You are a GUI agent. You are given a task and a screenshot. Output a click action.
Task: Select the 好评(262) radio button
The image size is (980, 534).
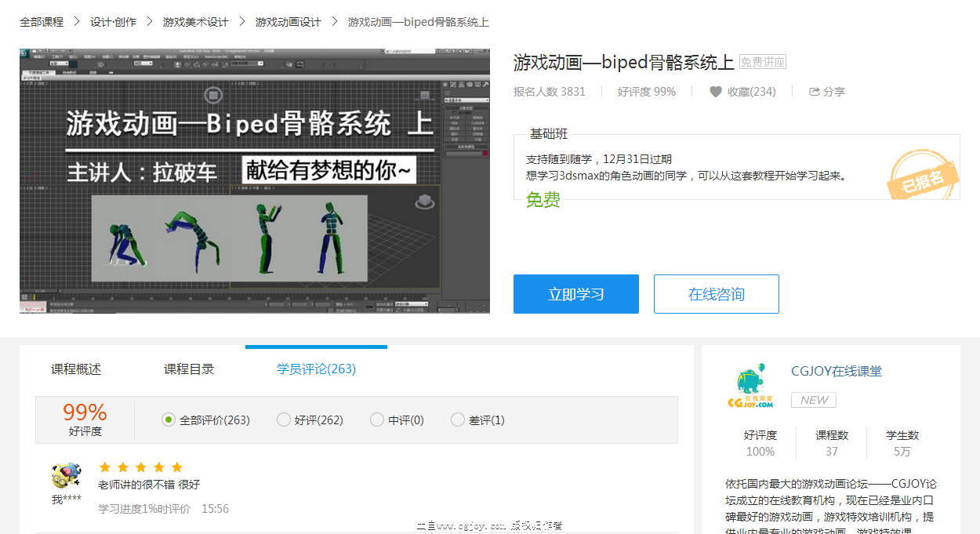point(284,420)
